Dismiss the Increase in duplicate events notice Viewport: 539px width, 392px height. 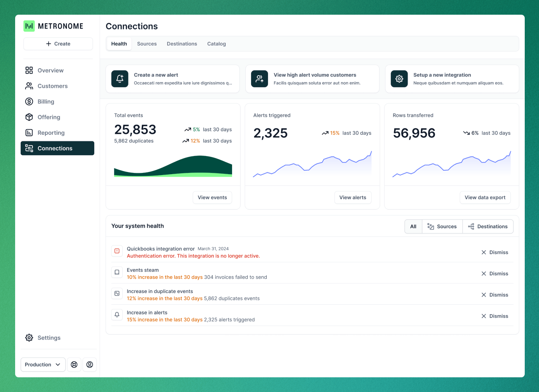494,294
